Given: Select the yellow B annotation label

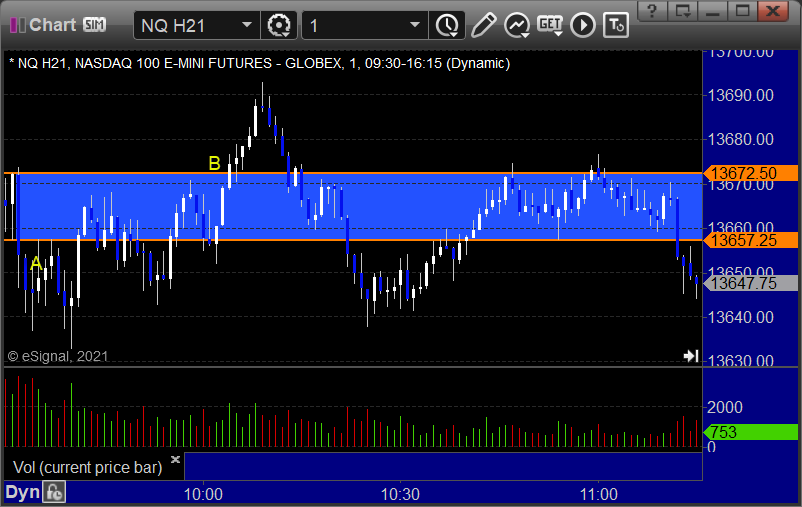Looking at the screenshot, I should pyautogui.click(x=214, y=163).
